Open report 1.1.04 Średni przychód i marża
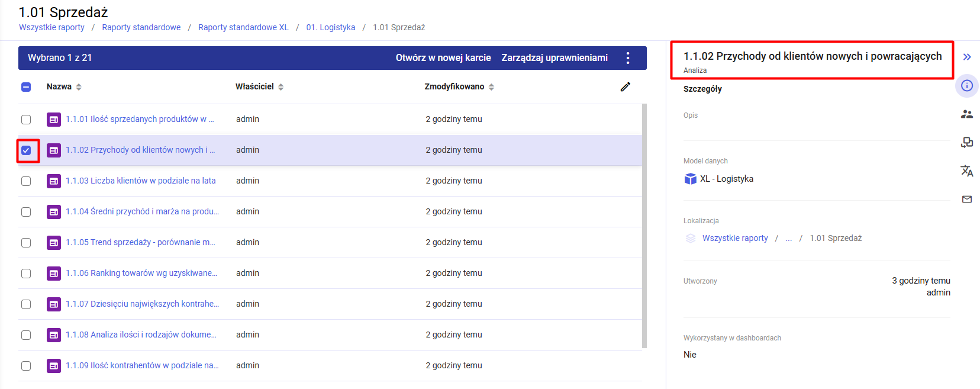 (x=142, y=211)
